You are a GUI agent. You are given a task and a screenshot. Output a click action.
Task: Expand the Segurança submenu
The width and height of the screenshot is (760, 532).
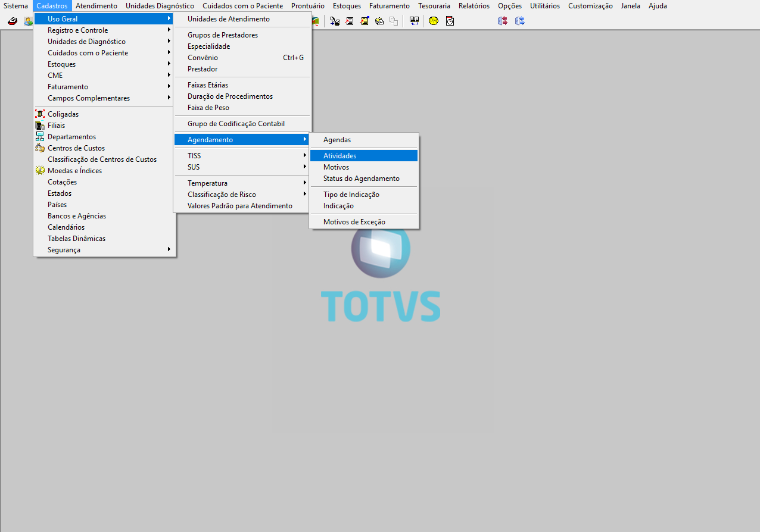click(104, 250)
